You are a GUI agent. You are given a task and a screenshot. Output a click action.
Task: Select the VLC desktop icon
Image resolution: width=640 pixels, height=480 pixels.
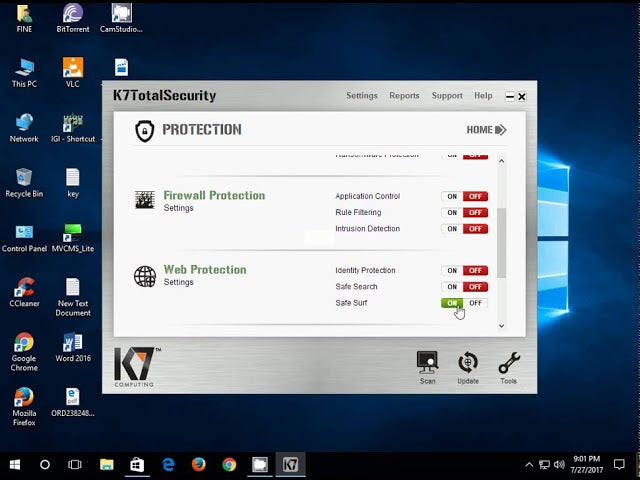click(x=73, y=73)
